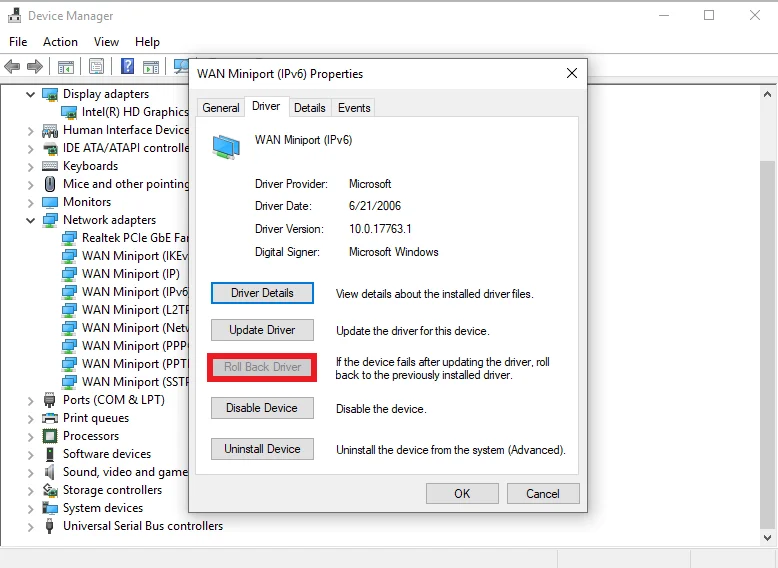Screen dimensions: 778x568
Task: Confirm with the OK button
Action: (462, 494)
